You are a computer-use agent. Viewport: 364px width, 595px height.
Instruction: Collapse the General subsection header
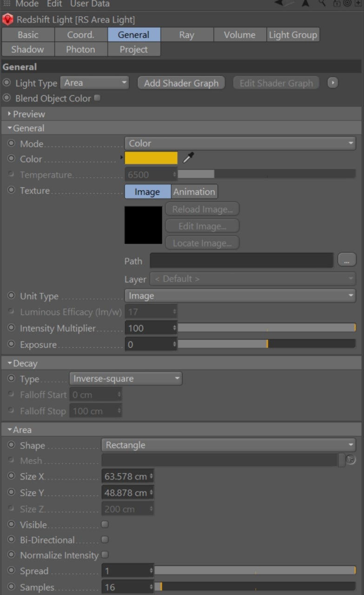(x=182, y=128)
